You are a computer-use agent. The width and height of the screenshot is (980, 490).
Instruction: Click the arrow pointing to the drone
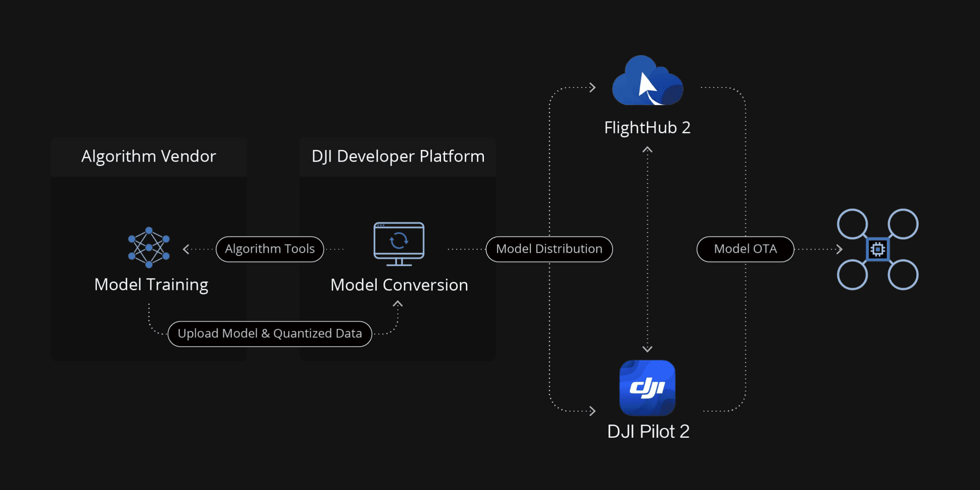[839, 249]
